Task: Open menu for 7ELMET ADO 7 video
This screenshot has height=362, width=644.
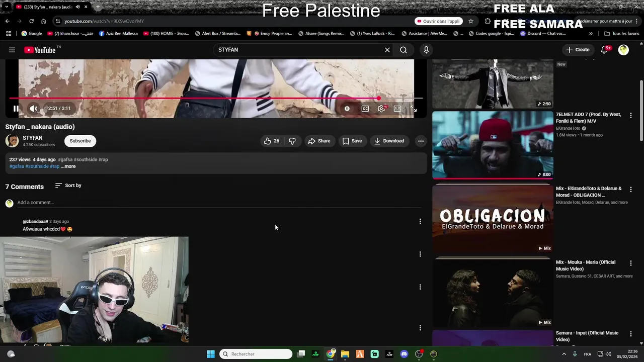Action: 631,116
